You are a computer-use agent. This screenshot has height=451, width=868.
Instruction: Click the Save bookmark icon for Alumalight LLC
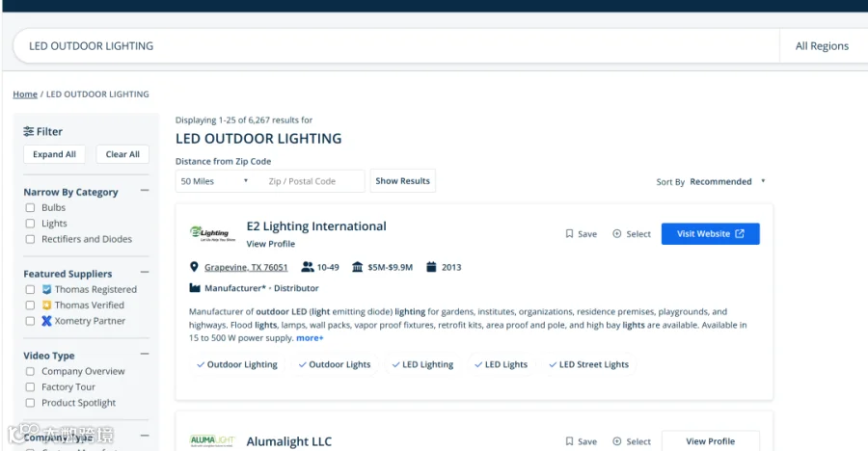click(x=569, y=441)
